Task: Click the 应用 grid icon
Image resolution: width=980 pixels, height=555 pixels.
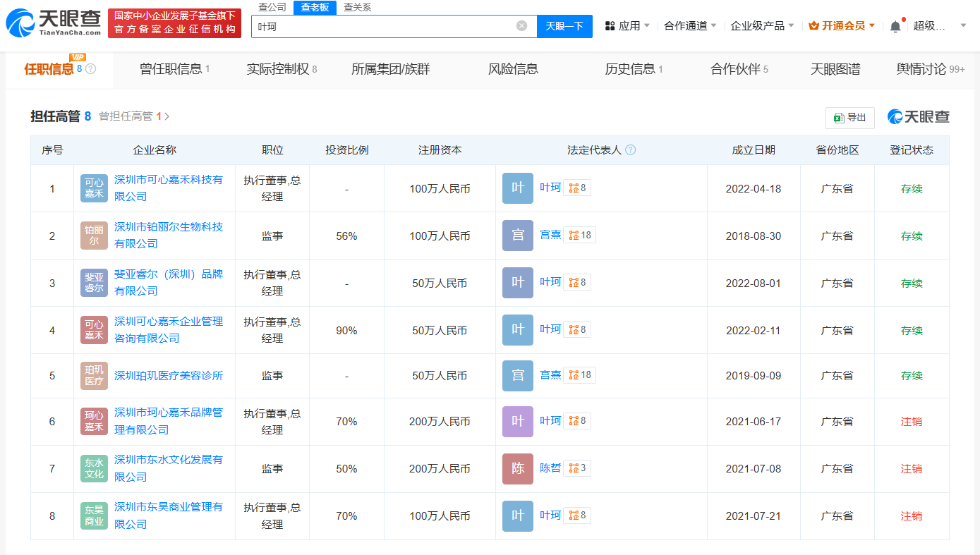Action: point(610,26)
